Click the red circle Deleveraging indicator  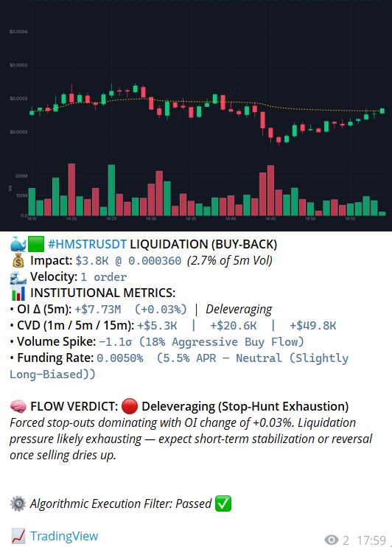[x=130, y=406]
